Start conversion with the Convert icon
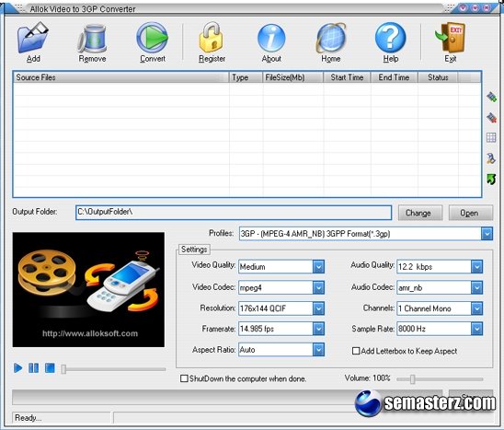Screen dimensions: 504x430 click(x=152, y=38)
